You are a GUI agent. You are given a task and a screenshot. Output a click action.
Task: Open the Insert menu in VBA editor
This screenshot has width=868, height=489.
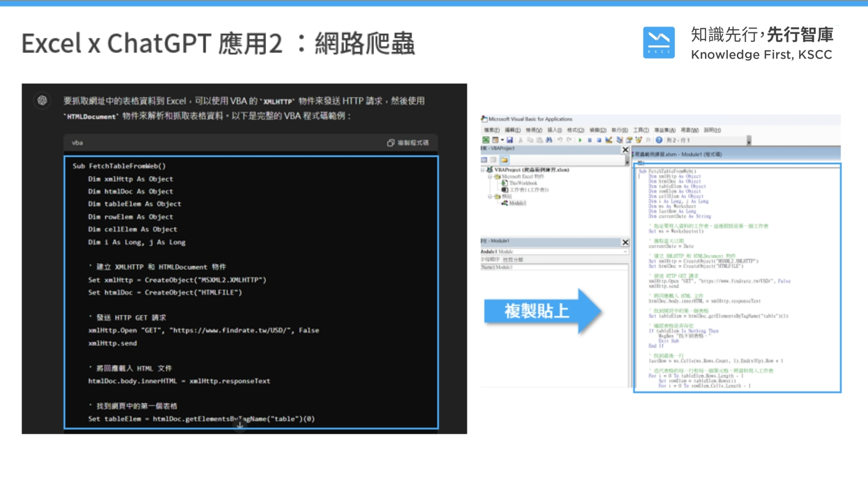tap(555, 130)
